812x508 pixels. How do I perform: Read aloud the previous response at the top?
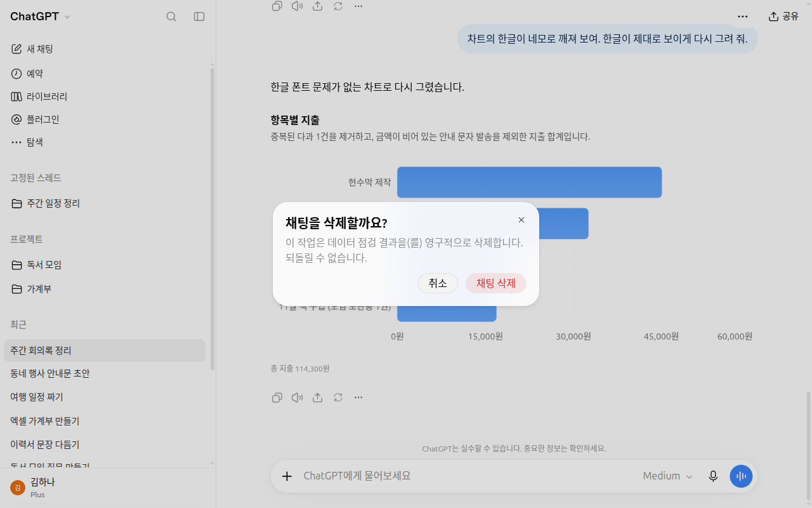[298, 6]
